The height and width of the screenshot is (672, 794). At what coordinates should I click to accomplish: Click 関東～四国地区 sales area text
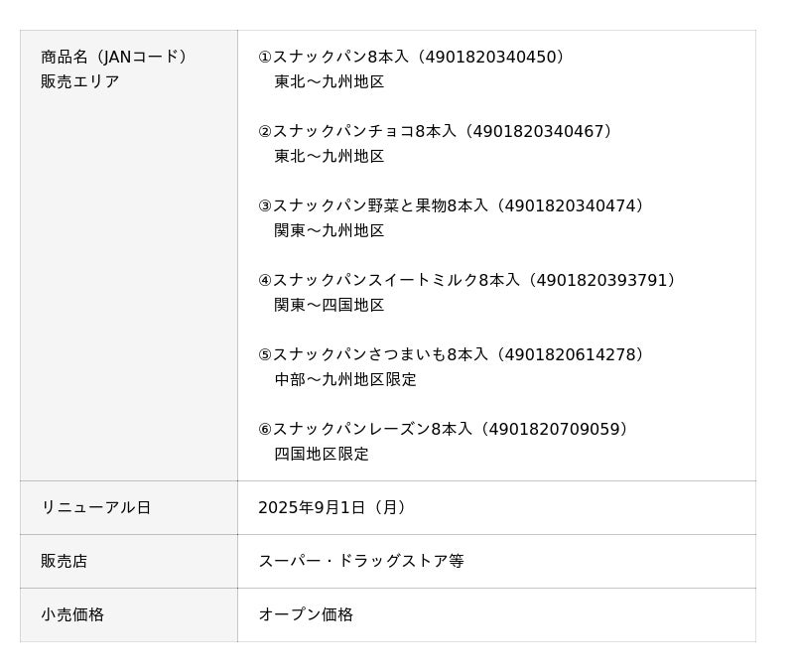coord(330,305)
